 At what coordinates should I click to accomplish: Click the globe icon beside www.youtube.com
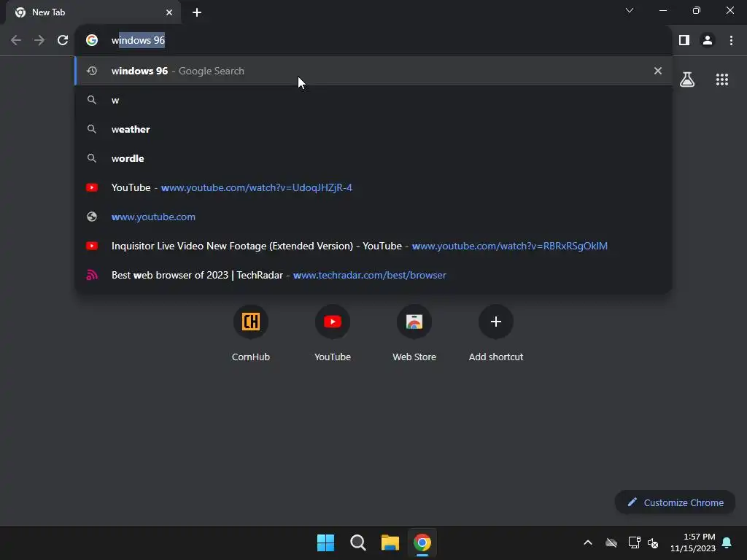point(92,217)
